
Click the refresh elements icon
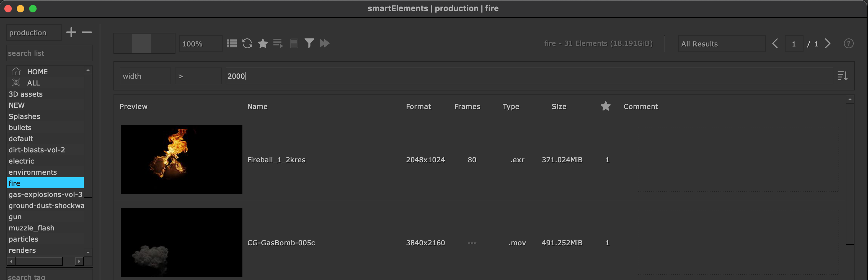click(247, 43)
